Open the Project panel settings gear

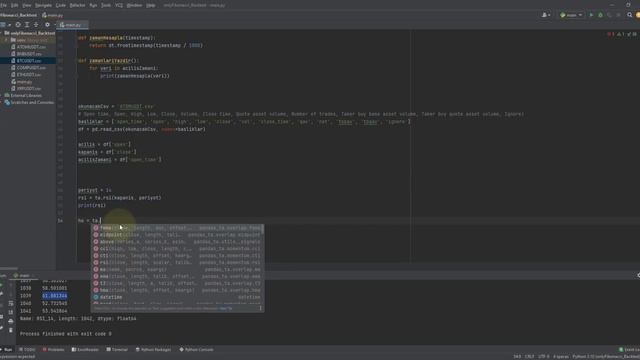pos(47,25)
